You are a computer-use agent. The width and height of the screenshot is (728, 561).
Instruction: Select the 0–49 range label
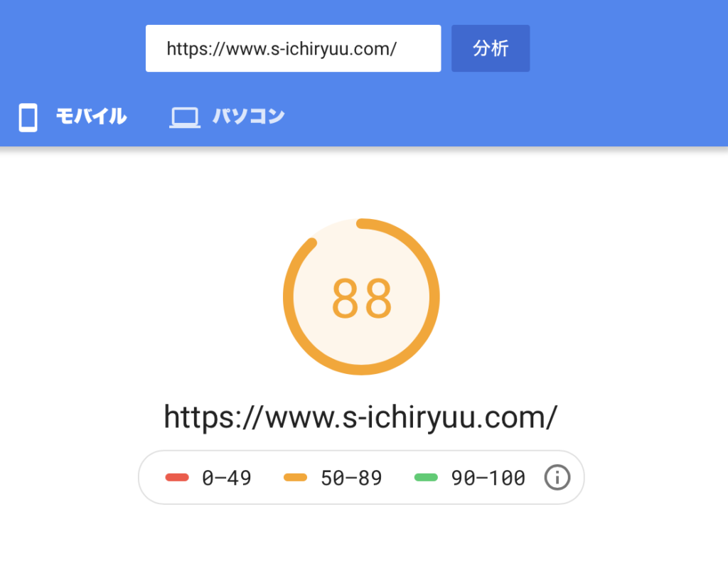[227, 478]
